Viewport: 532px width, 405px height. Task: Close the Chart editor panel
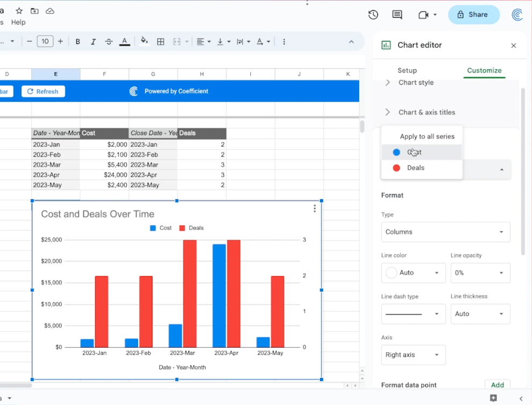point(513,46)
